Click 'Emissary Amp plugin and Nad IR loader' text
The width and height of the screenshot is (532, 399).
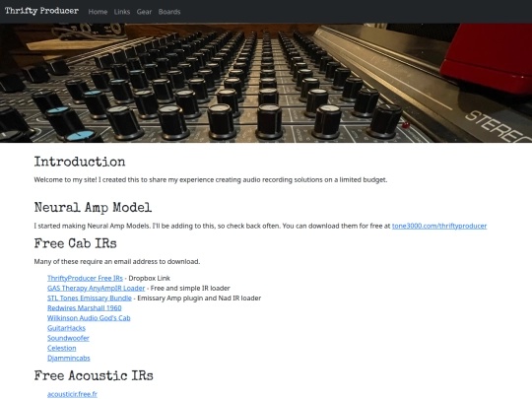tap(199, 298)
